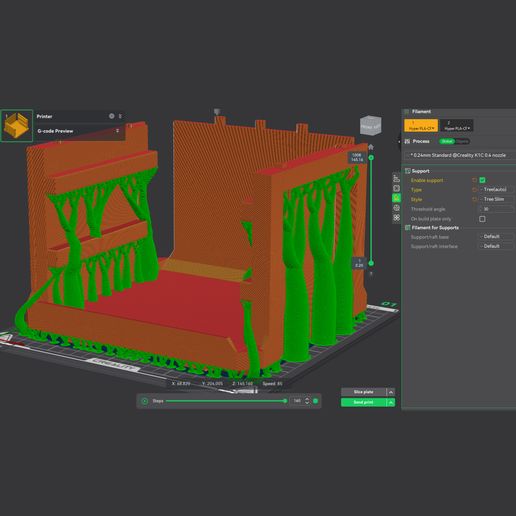Click the Filament section header icon

[407, 112]
